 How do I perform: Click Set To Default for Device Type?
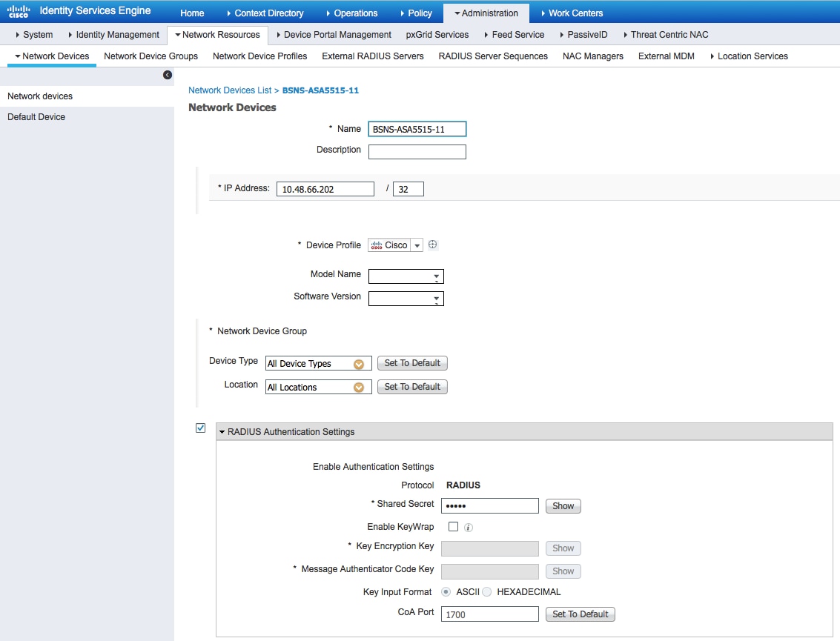412,363
